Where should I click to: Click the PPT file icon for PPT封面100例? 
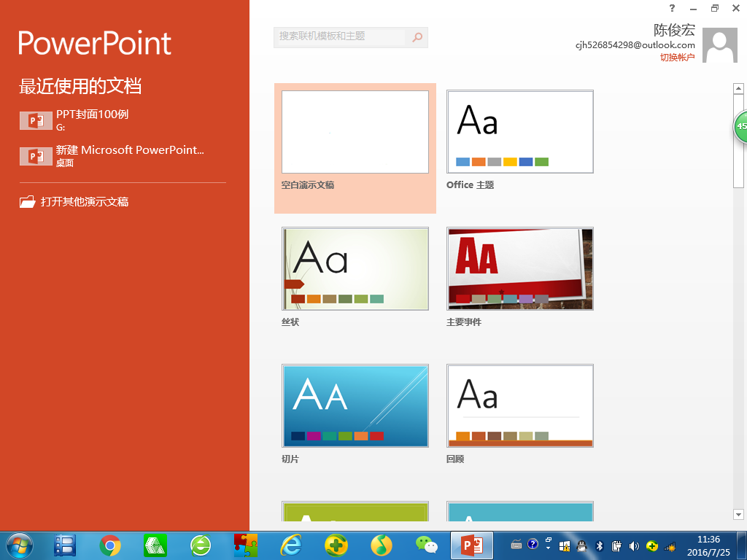point(36,120)
